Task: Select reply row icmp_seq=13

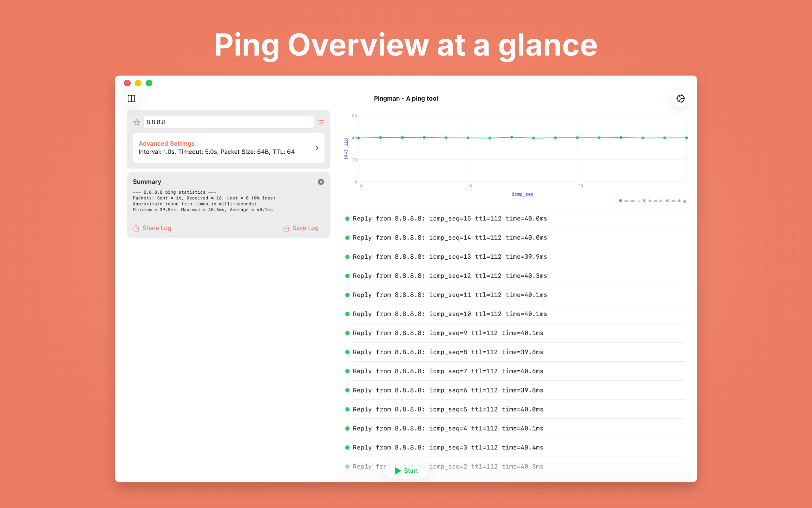Action: pyautogui.click(x=515, y=257)
